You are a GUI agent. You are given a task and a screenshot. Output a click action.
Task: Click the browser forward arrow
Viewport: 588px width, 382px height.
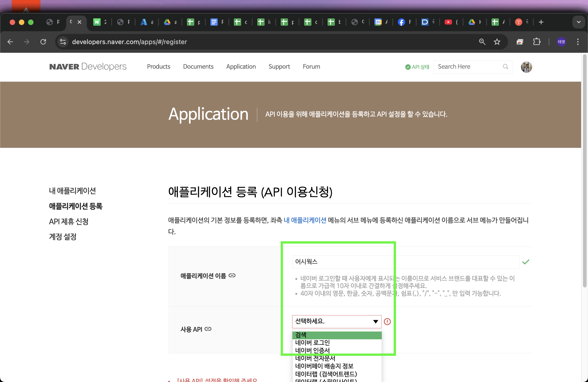(x=26, y=42)
